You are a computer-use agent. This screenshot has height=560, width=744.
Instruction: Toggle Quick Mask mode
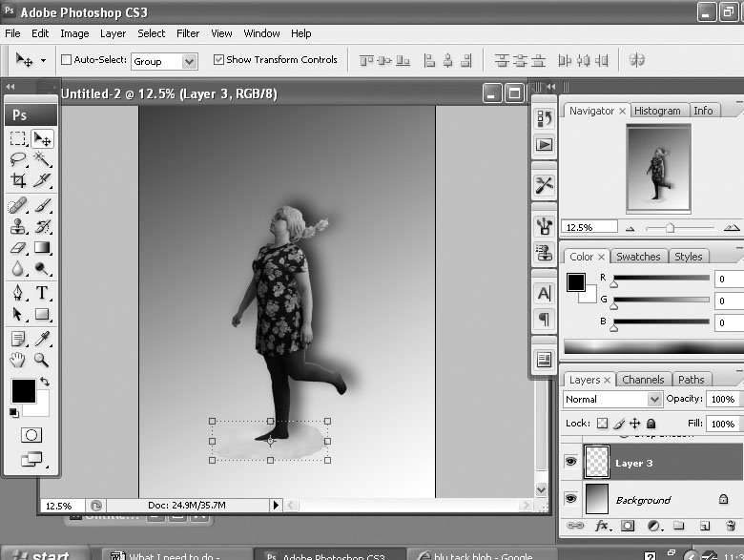point(31,435)
